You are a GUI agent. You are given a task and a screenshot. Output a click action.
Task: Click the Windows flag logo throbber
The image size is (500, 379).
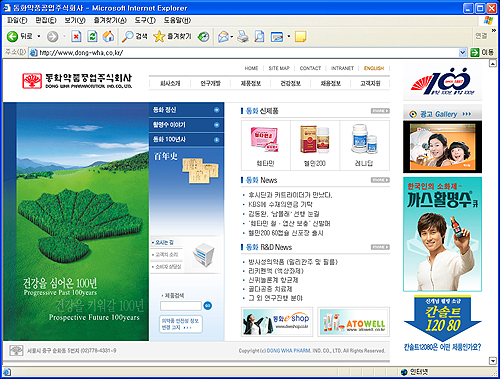click(488, 20)
